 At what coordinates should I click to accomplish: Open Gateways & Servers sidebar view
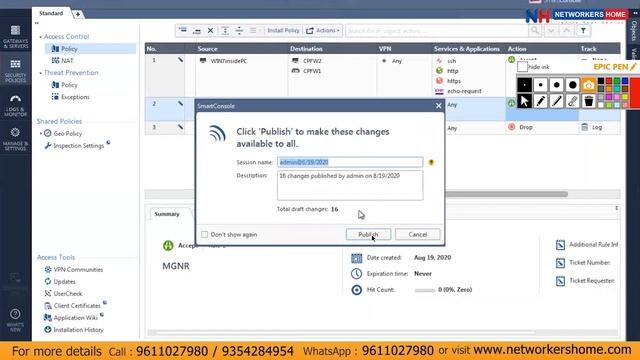[16, 37]
